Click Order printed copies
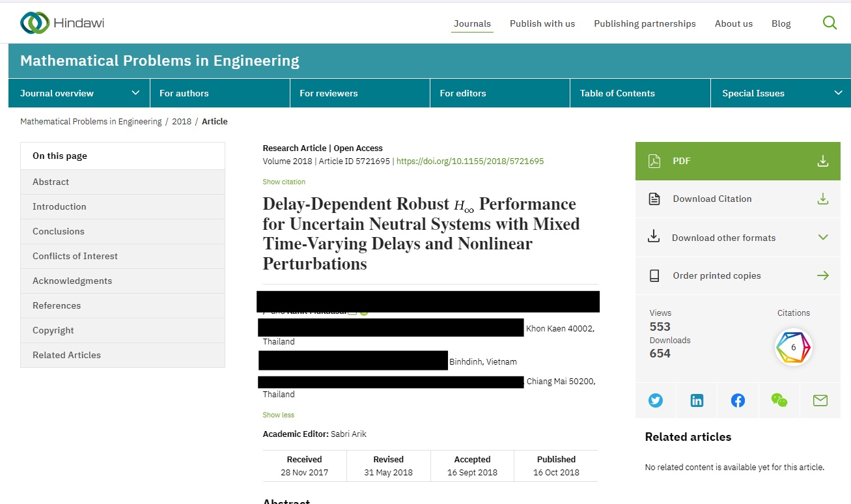Image resolution: width=851 pixels, height=504 pixels. click(738, 275)
